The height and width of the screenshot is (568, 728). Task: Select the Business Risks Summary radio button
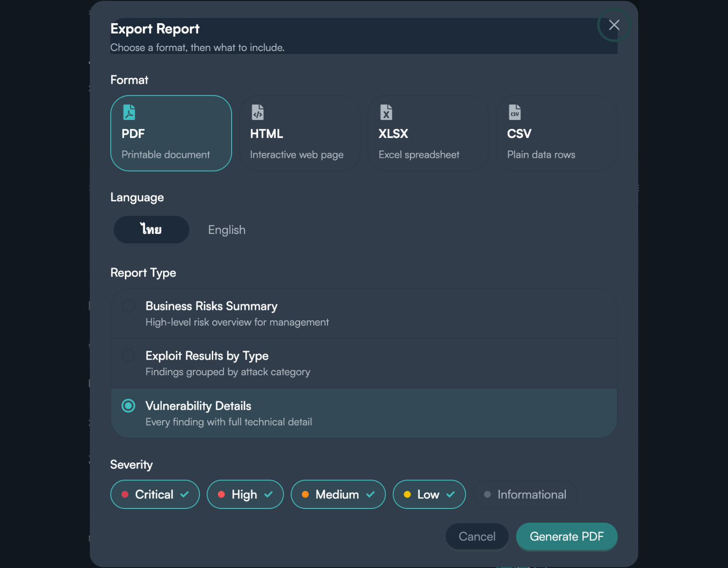[129, 306]
